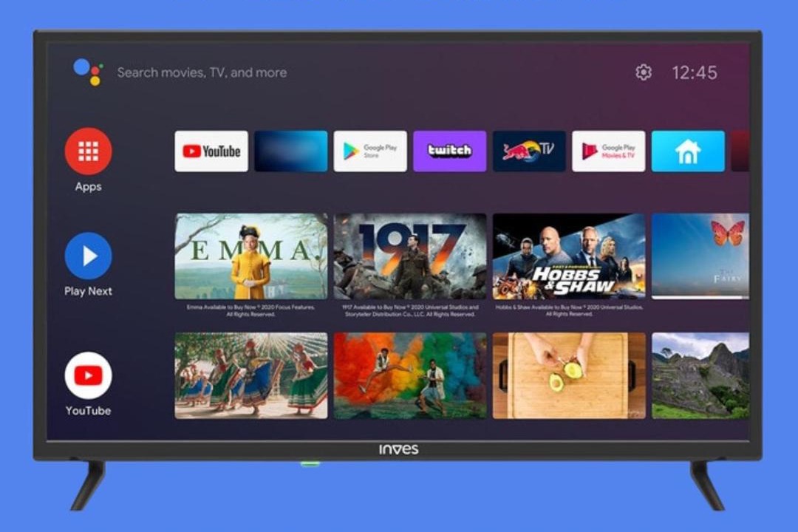Select the Hobbs & Shaw movie thumbnail

coord(569,256)
